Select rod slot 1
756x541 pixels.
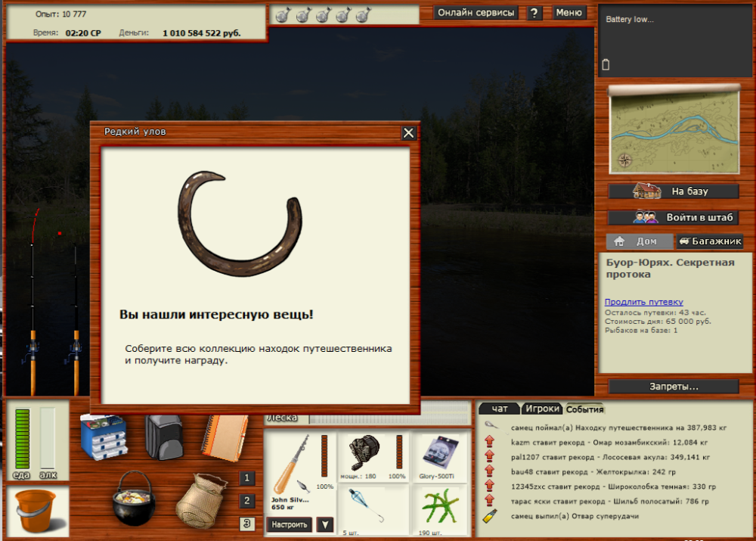246,477
